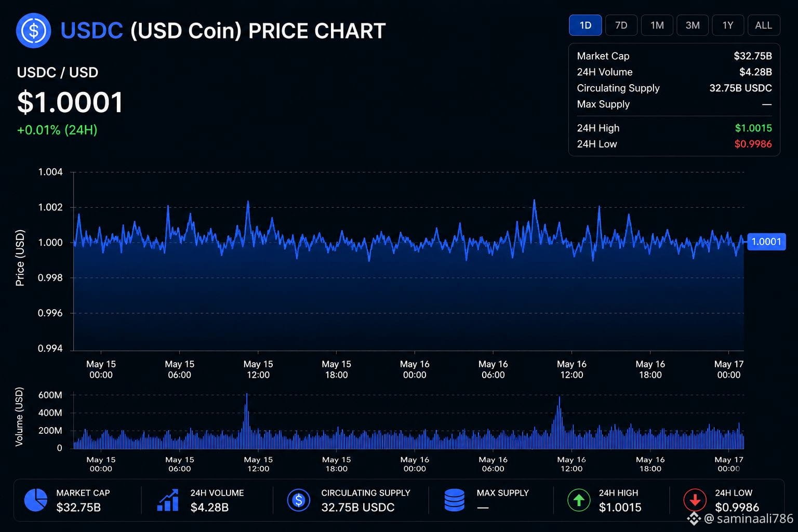Click the Max Supply label in stats panel
Image resolution: width=798 pixels, height=532 pixels.
tap(603, 104)
